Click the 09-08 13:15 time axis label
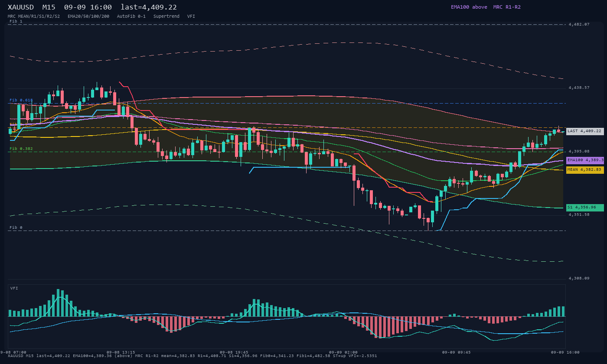The height and width of the screenshot is (364, 607). point(121,352)
